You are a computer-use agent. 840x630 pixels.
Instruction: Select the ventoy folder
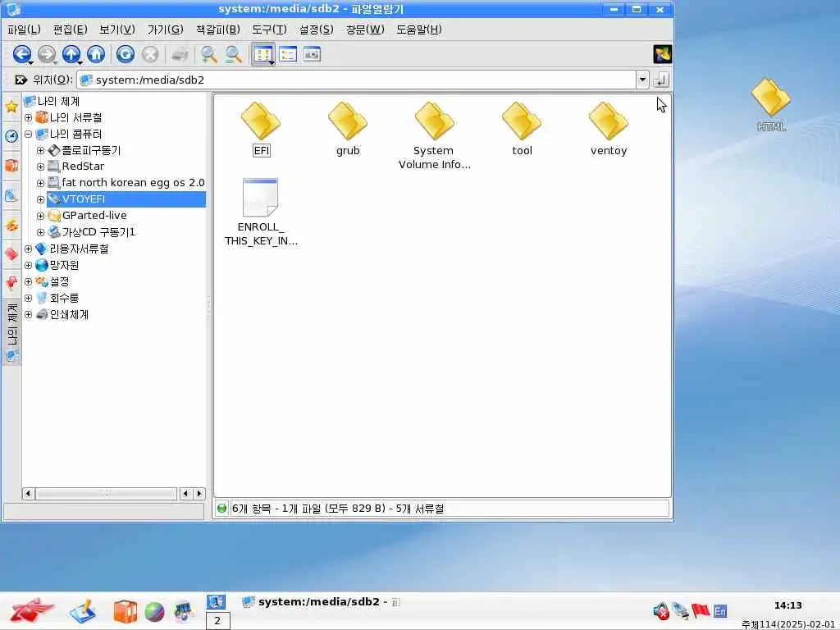[609, 129]
